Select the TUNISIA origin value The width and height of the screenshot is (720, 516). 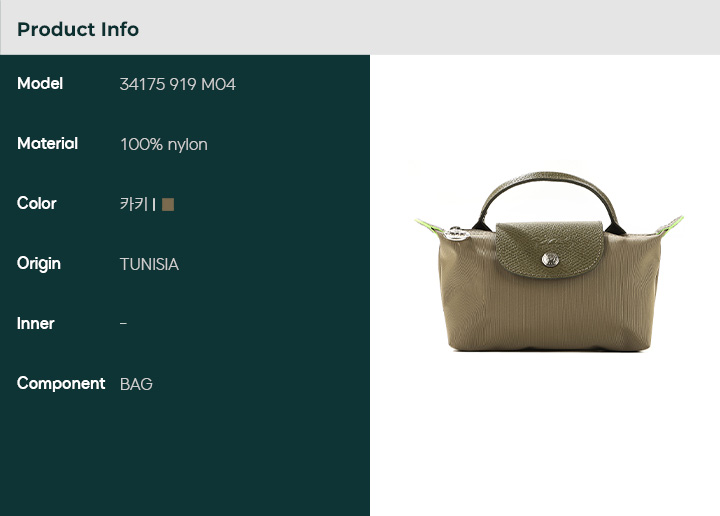pos(149,264)
